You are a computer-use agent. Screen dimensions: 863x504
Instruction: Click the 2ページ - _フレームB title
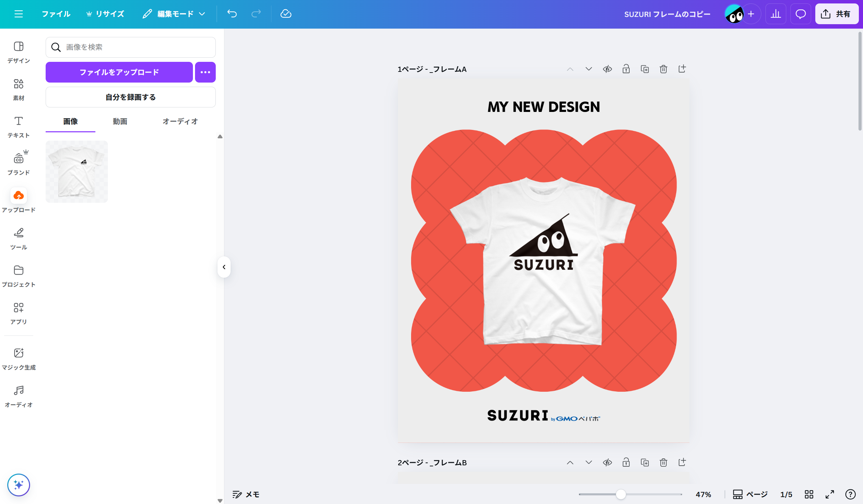pyautogui.click(x=432, y=463)
